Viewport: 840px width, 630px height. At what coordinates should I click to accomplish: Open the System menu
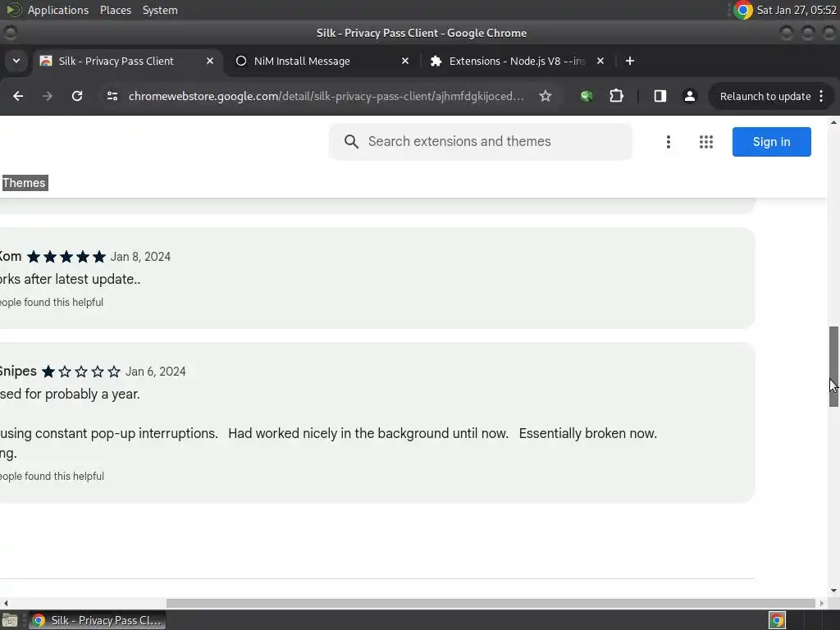(x=160, y=10)
